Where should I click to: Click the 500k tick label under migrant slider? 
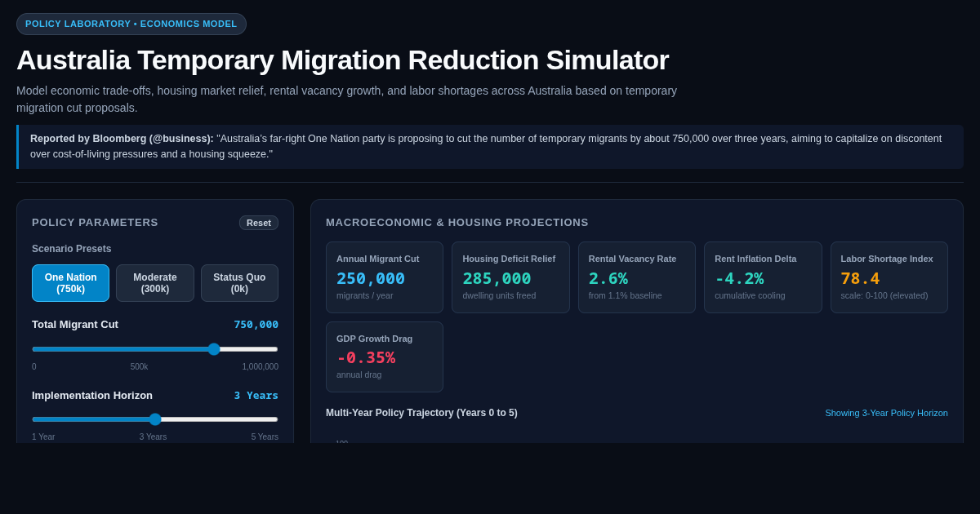[x=139, y=367]
